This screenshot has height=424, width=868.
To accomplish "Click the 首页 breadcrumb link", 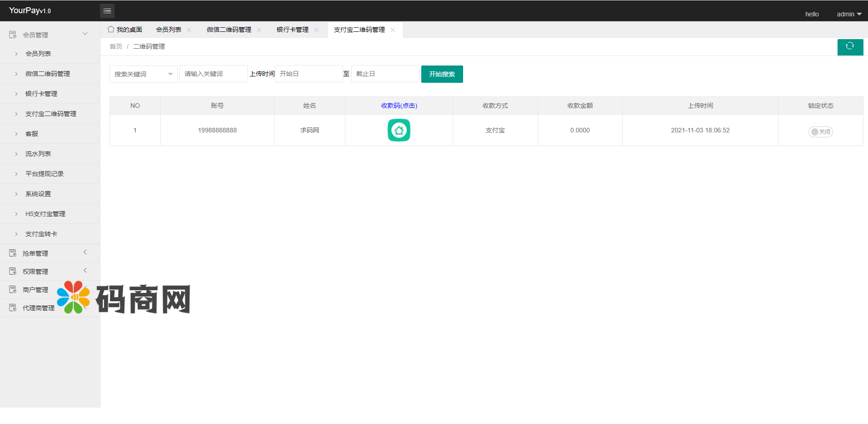I will (115, 46).
